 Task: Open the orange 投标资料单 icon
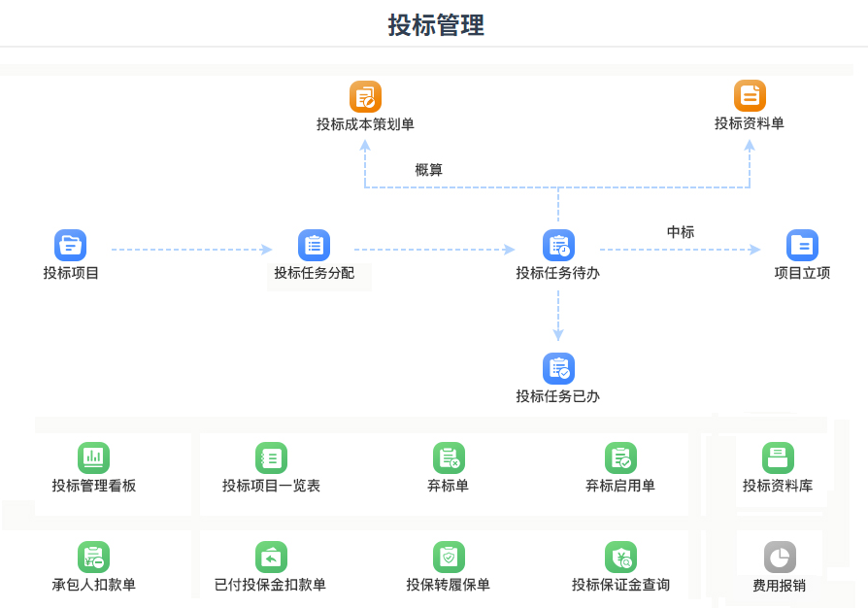tap(750, 95)
